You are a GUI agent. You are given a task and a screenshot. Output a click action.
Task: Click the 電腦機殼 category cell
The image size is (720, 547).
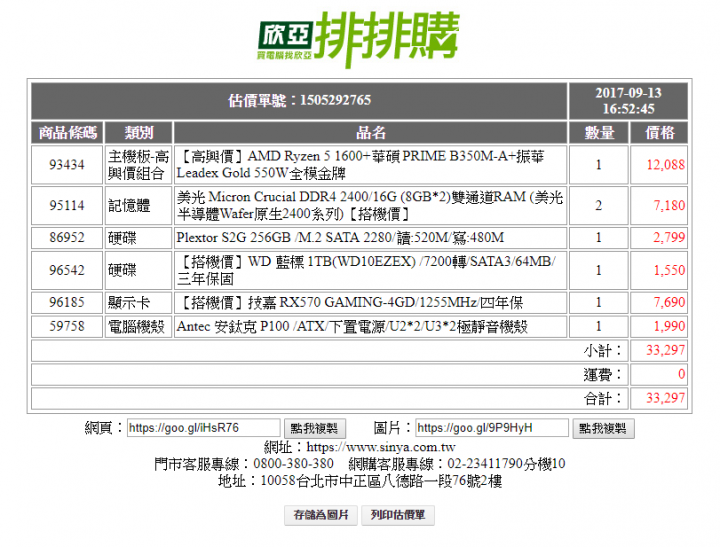pos(139,326)
